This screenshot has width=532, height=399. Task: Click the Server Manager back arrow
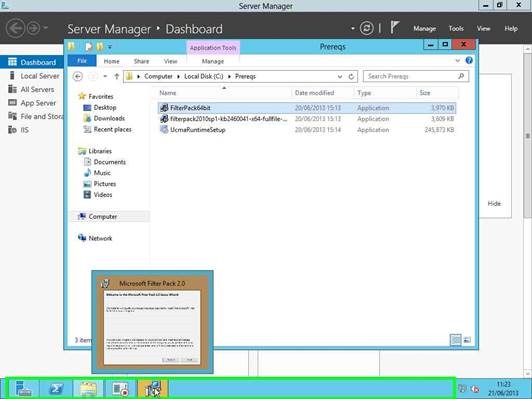(x=15, y=28)
